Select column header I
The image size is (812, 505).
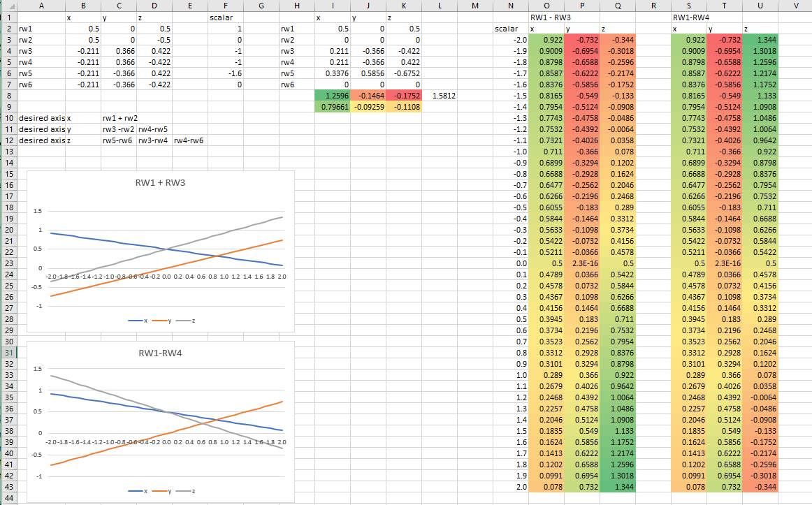[x=332, y=6]
